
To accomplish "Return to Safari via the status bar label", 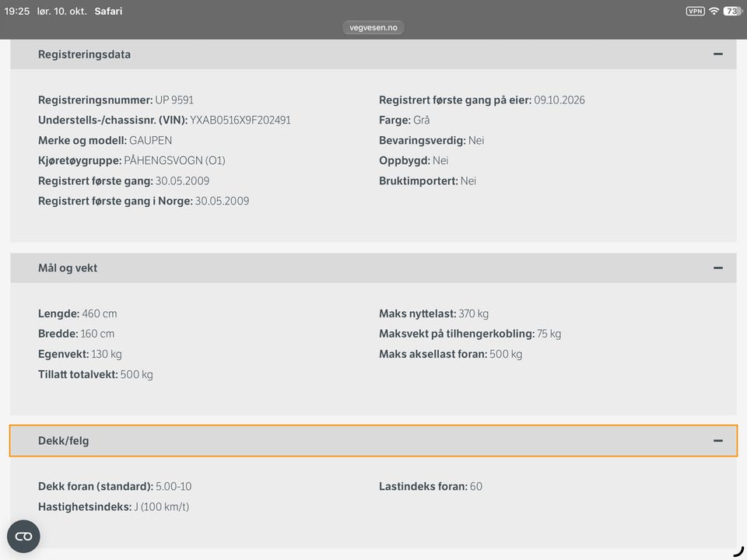I will point(108,11).
